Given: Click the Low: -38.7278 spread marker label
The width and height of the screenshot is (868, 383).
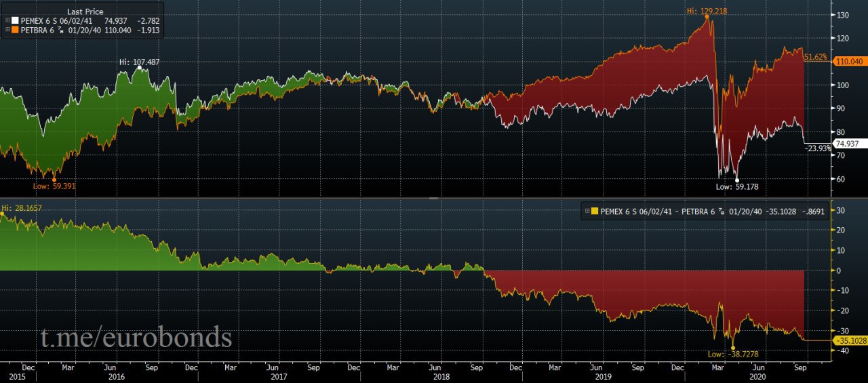Looking at the screenshot, I should (734, 355).
